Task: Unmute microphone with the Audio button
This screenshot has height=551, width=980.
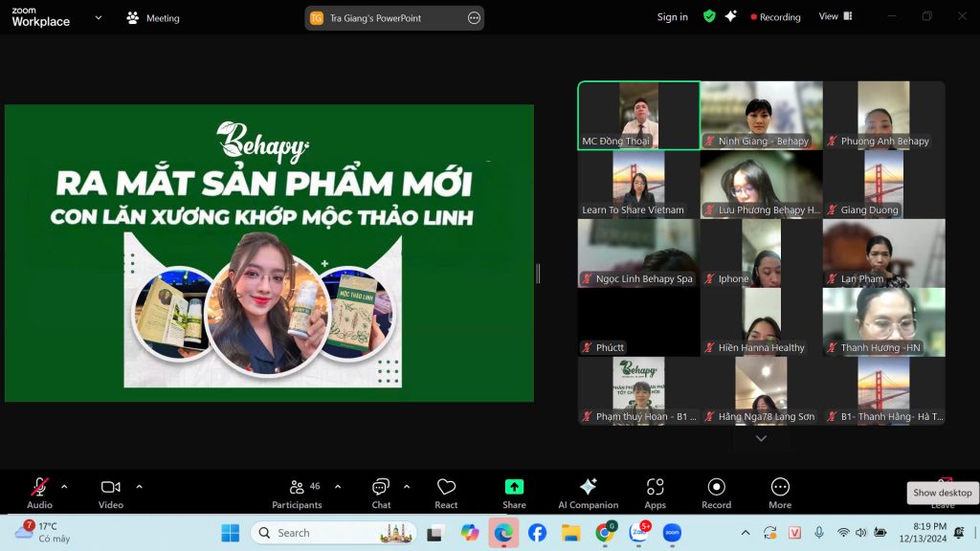Action: (x=39, y=493)
